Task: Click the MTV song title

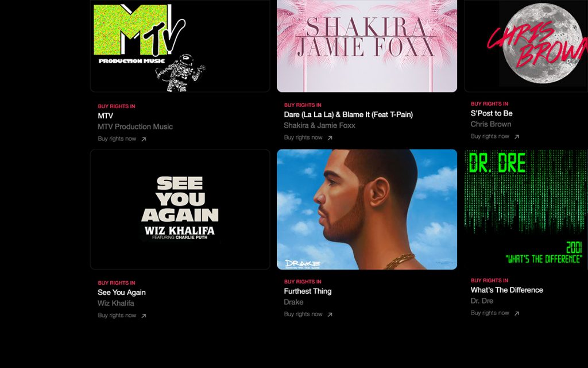Action: tap(106, 116)
